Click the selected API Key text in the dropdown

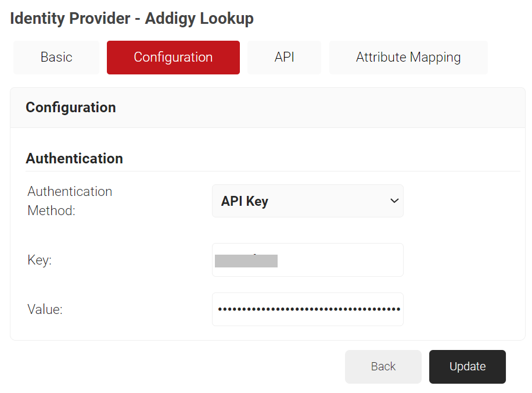tap(245, 201)
